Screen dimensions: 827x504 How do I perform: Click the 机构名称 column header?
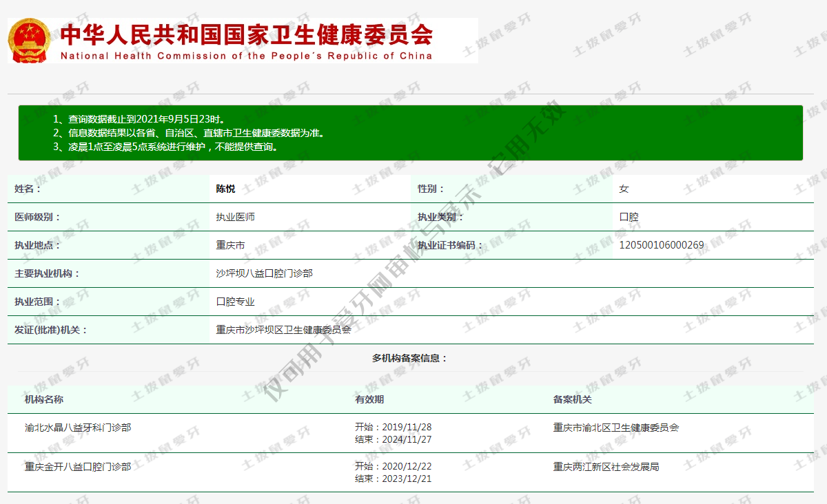44,399
